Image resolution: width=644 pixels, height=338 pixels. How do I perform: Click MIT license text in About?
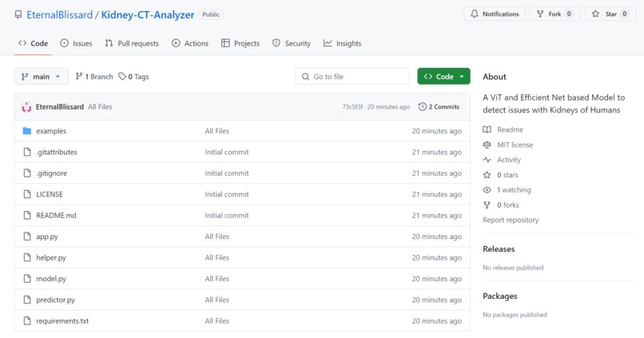pyautogui.click(x=515, y=145)
